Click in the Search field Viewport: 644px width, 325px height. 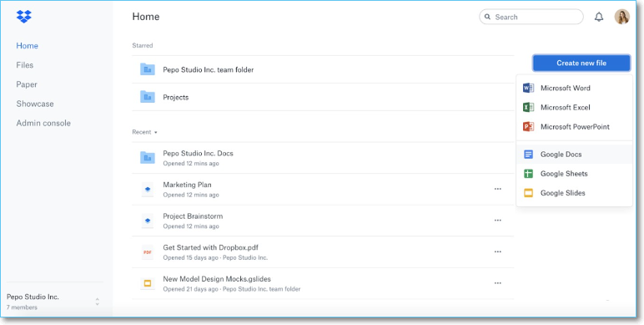[531, 17]
